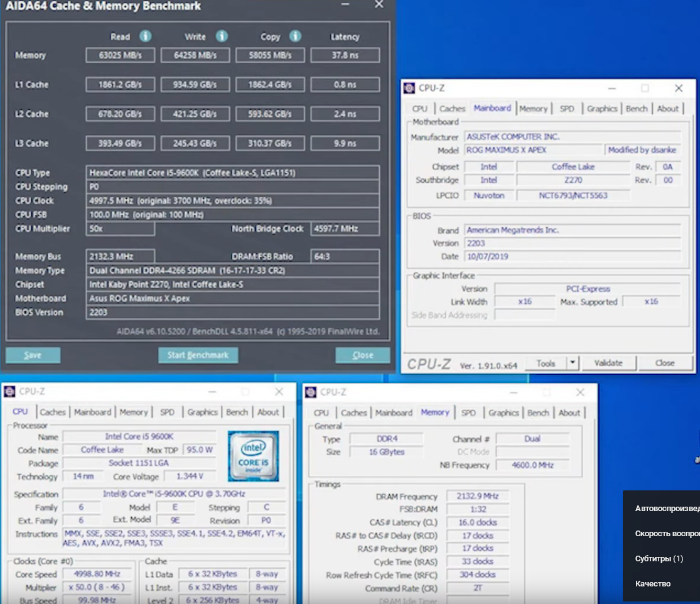Click Save button in AIDA64 benchmark
This screenshot has height=604, width=700.
coord(33,355)
